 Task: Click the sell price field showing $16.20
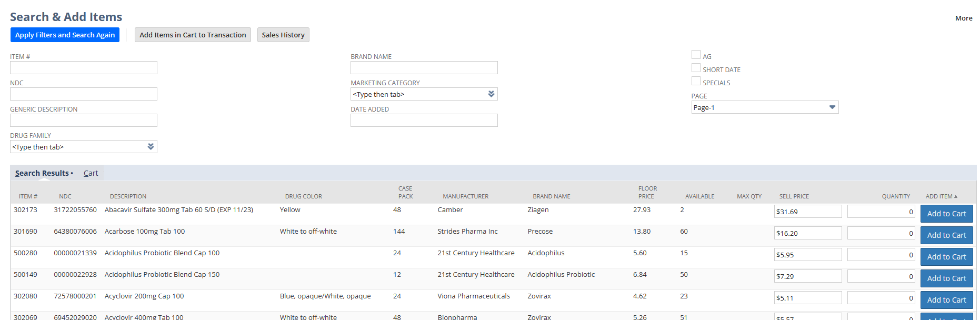tap(807, 233)
